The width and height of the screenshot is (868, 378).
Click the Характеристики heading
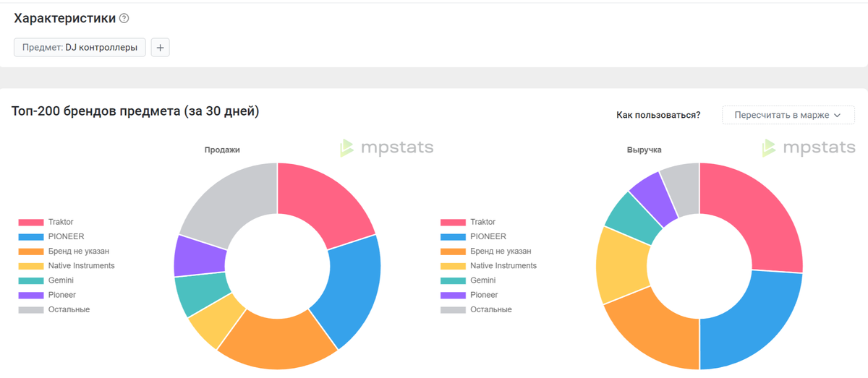click(x=64, y=19)
